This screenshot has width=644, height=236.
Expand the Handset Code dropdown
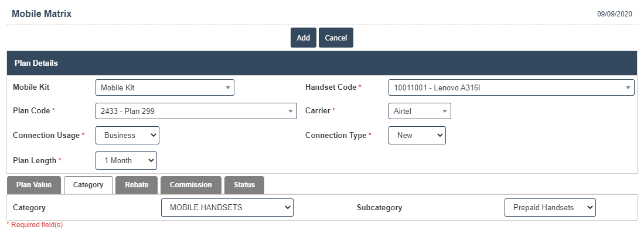(510, 87)
